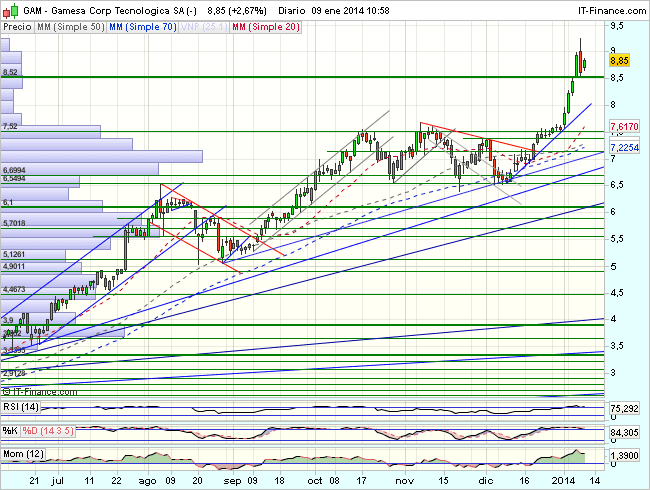Screen dimensions: 650x490
Task: Click the momentum value 1,3900
Action: [x=624, y=456]
